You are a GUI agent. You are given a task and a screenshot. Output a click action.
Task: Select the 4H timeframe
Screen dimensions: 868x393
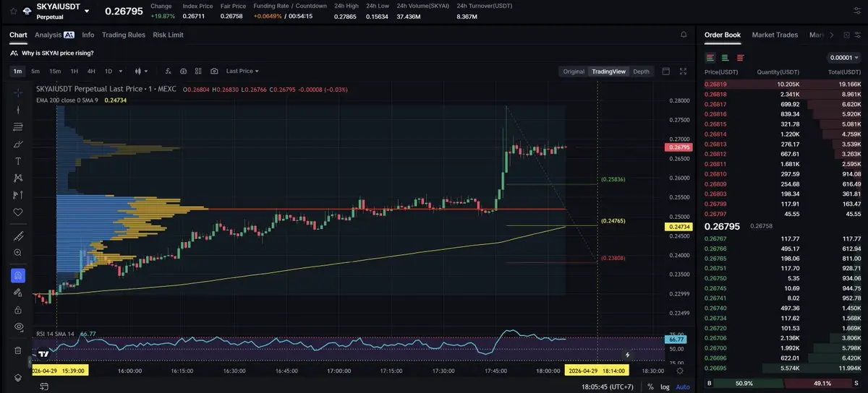coord(91,72)
